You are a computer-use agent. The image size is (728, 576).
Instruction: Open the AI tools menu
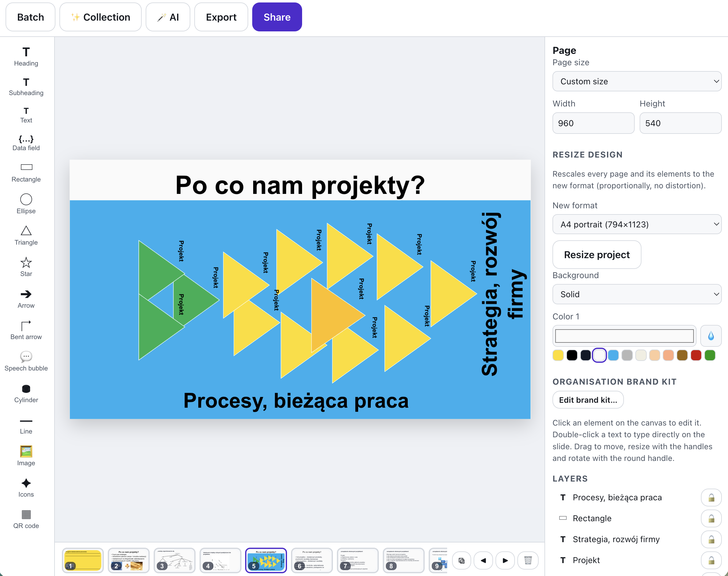(168, 17)
